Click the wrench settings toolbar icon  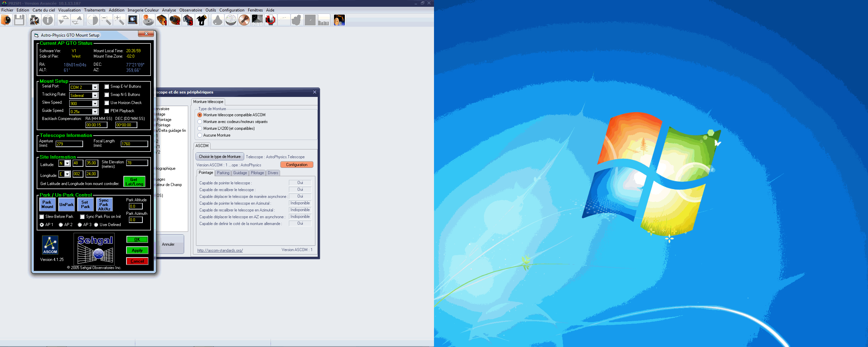pyautogui.click(x=244, y=20)
